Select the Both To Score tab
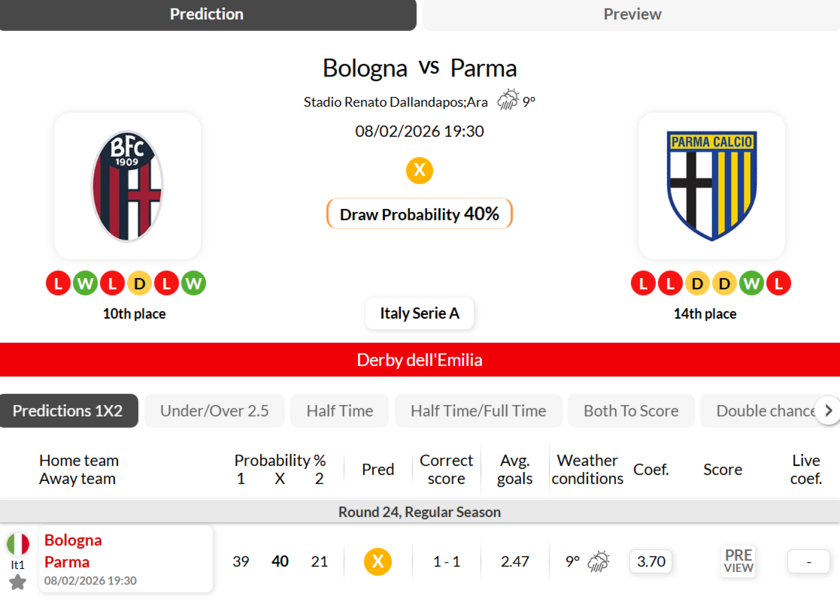The height and width of the screenshot is (602, 840). [630, 411]
